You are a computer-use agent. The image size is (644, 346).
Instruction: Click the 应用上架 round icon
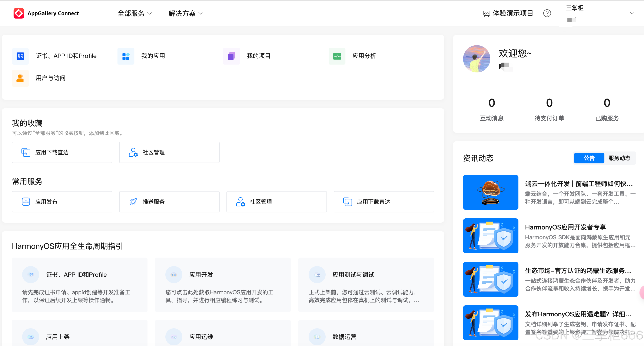pyautogui.click(x=31, y=337)
